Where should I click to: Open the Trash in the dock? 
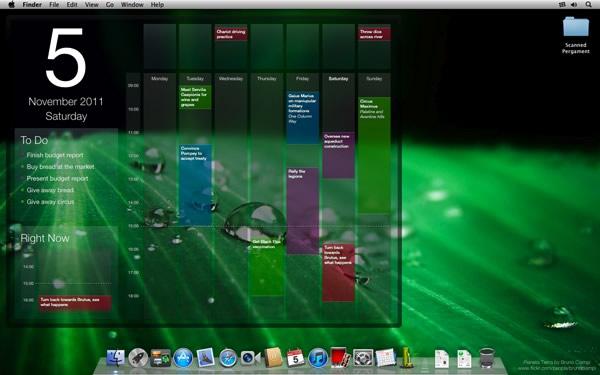point(487,358)
